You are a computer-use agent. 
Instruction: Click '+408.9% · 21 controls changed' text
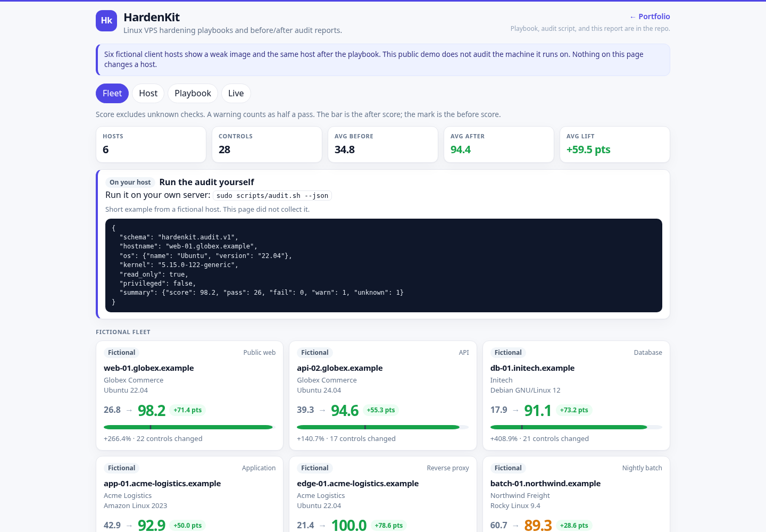[539, 439]
